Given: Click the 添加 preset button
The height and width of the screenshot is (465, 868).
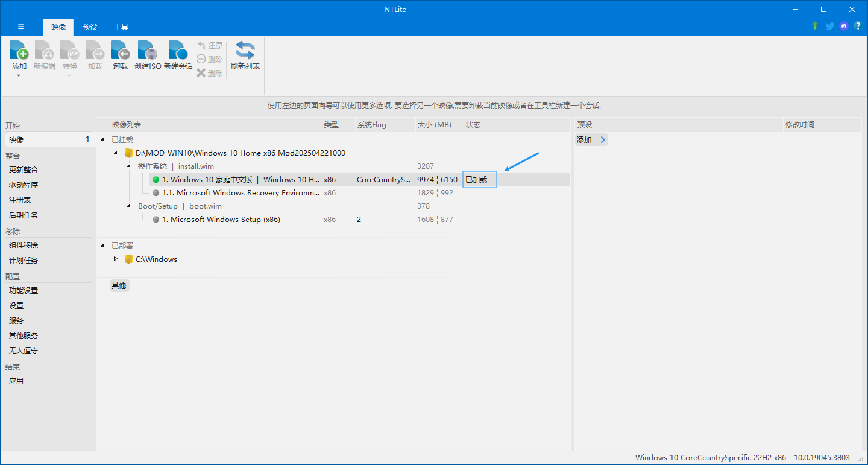Looking at the screenshot, I should click(591, 139).
